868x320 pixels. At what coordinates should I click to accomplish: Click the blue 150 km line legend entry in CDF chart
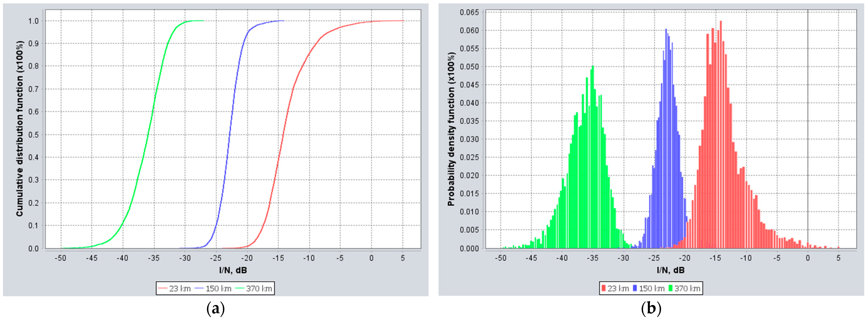pos(213,289)
